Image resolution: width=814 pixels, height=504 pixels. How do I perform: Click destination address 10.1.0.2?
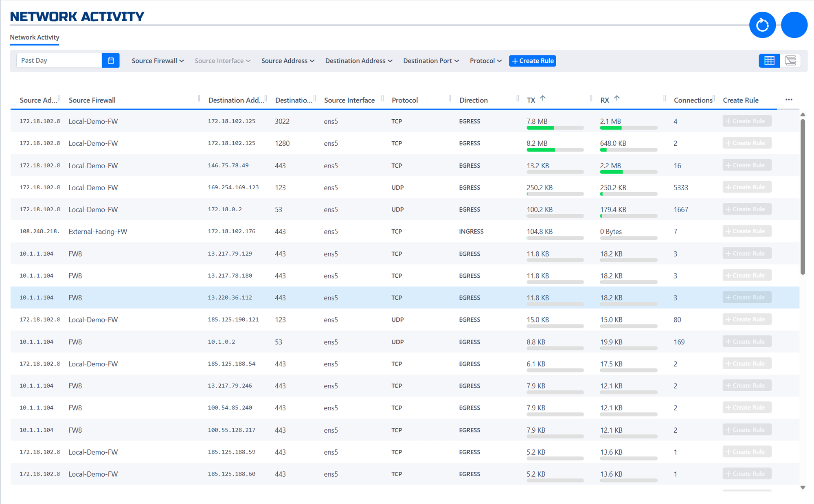point(222,342)
